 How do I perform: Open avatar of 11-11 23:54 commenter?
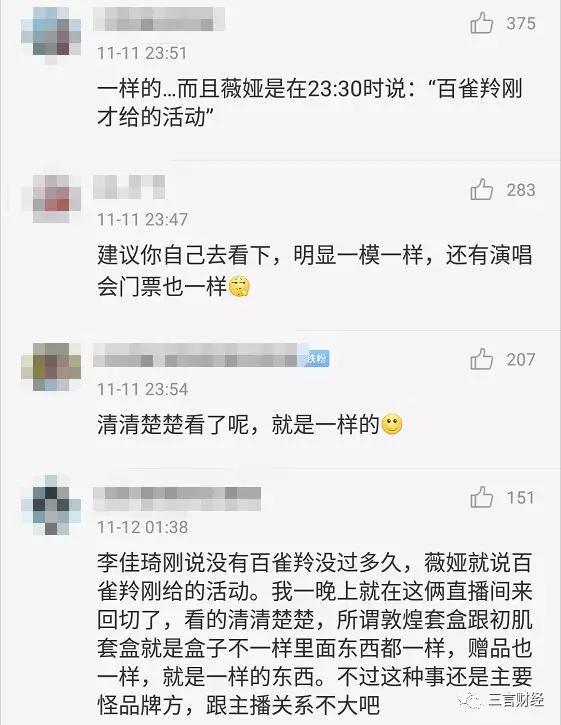point(51,368)
